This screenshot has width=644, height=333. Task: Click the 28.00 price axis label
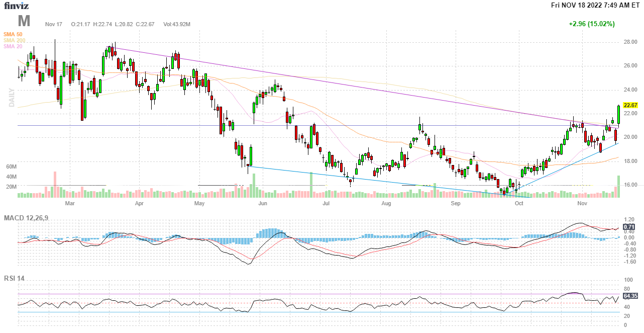(630, 42)
